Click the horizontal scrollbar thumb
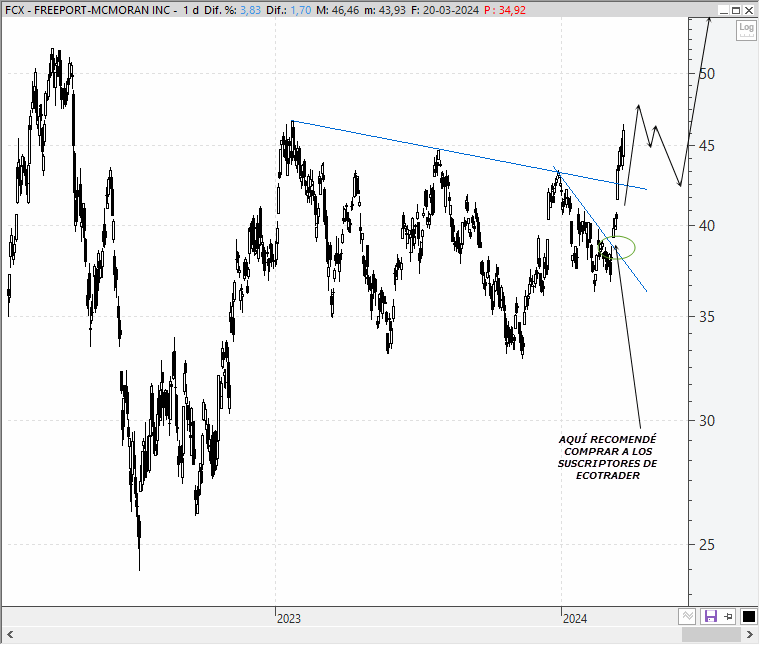The width and height of the screenshot is (760, 645). pos(711,634)
